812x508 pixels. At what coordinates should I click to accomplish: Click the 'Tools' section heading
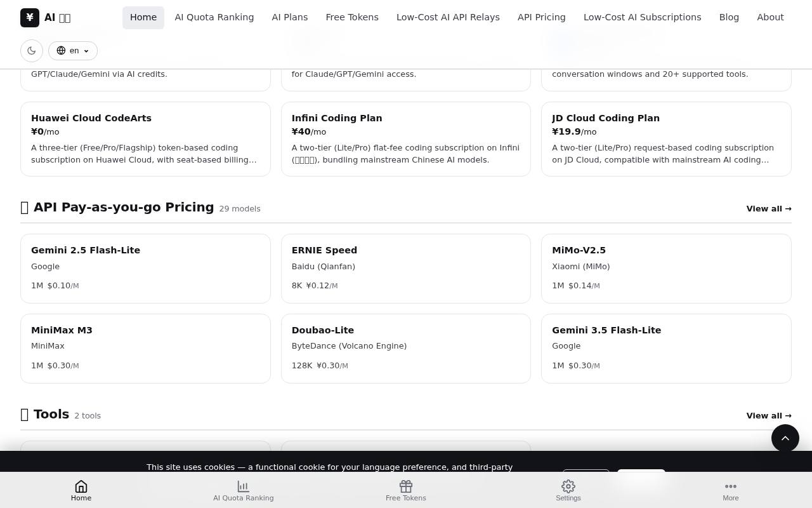[51, 414]
